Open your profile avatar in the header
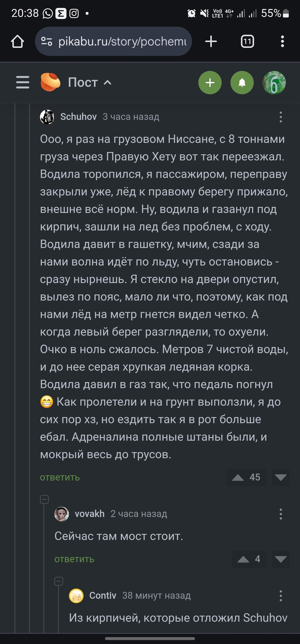Screen dimensions: 300x644 (274, 82)
